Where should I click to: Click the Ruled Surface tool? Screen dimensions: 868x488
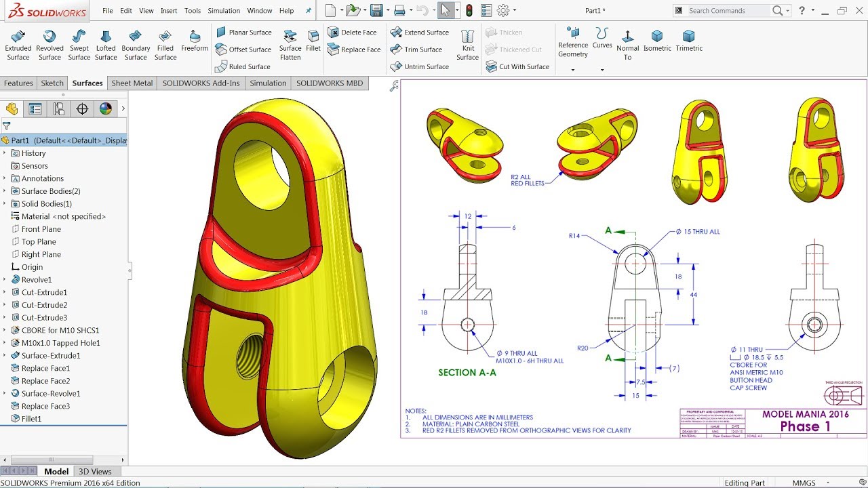[243, 66]
